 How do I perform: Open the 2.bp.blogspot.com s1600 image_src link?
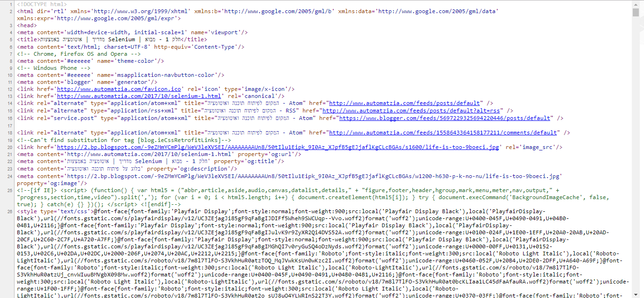tap(278, 147)
